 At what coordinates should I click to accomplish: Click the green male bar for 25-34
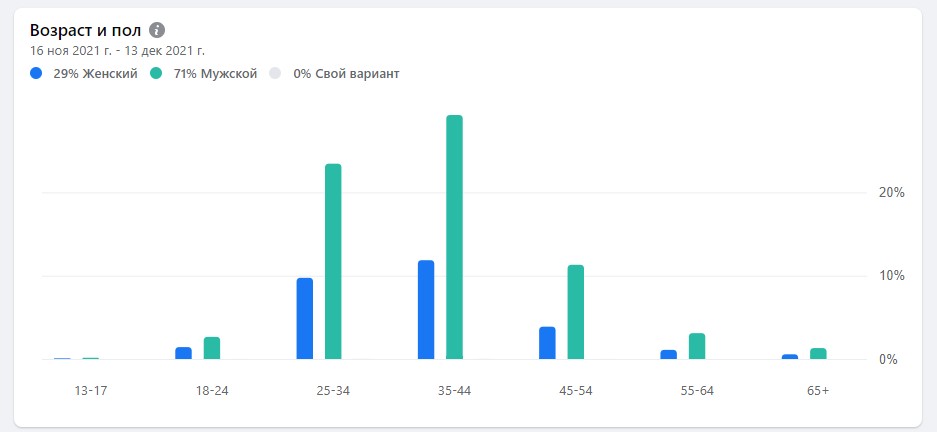click(333, 260)
